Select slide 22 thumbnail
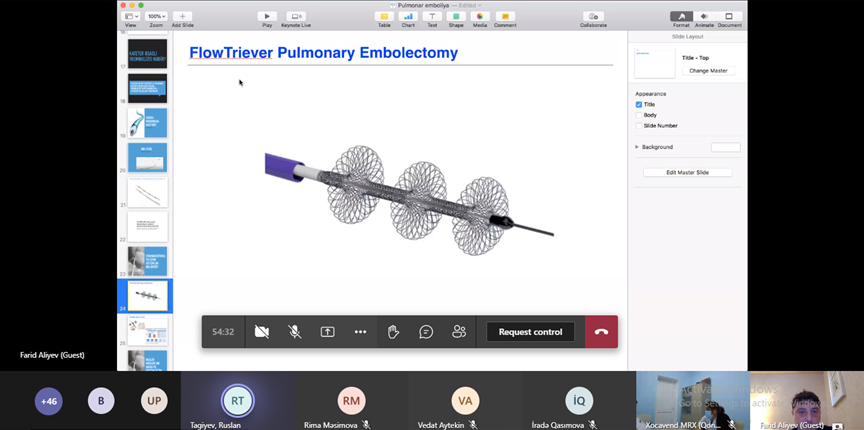864x430 pixels. pyautogui.click(x=148, y=227)
